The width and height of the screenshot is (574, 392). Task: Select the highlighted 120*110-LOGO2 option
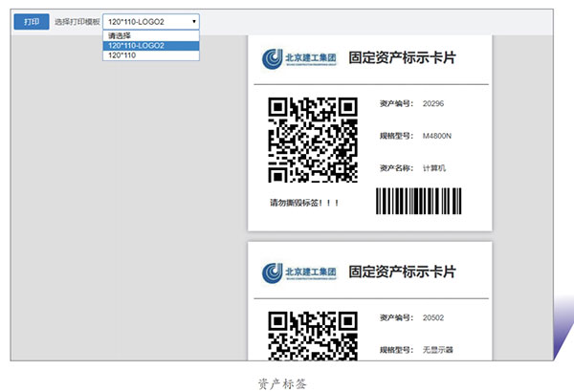[x=151, y=46]
